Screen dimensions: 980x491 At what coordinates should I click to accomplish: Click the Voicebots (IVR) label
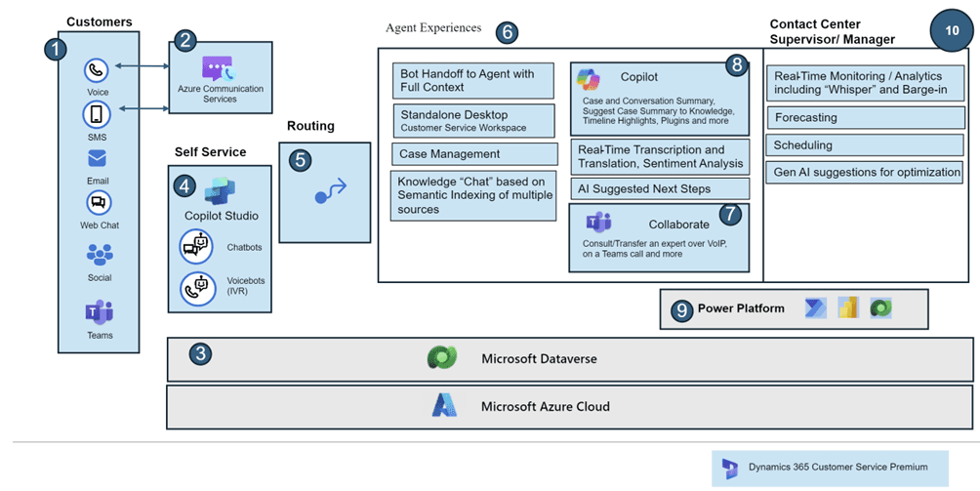[x=244, y=285]
